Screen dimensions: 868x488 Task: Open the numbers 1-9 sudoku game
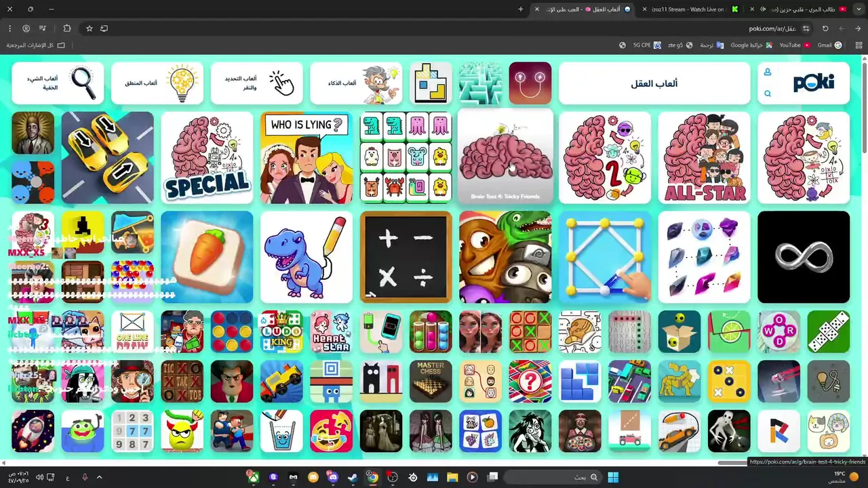[x=132, y=431]
